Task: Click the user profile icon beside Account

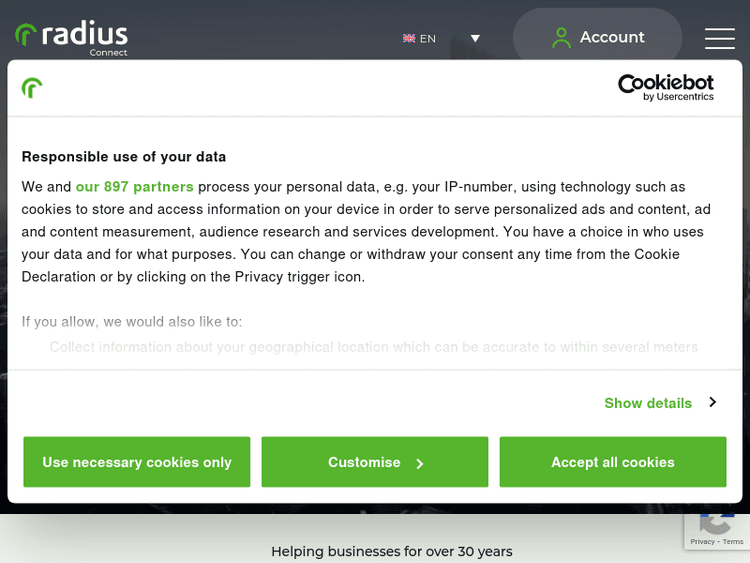Action: [x=562, y=38]
